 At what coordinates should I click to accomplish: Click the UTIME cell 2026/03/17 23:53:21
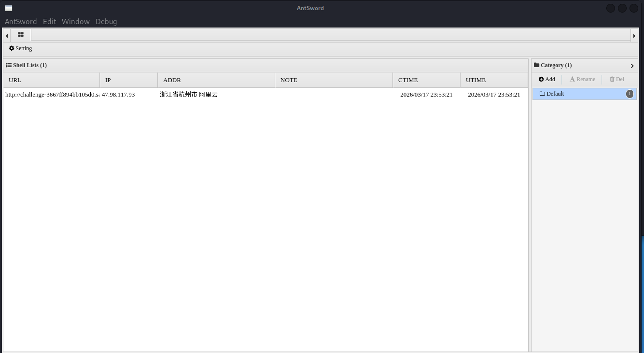[x=494, y=95]
